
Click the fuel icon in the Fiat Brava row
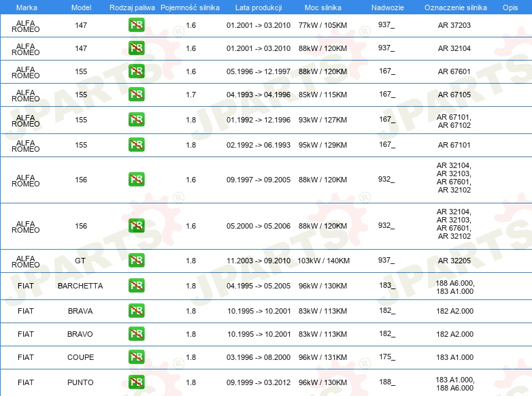(136, 311)
